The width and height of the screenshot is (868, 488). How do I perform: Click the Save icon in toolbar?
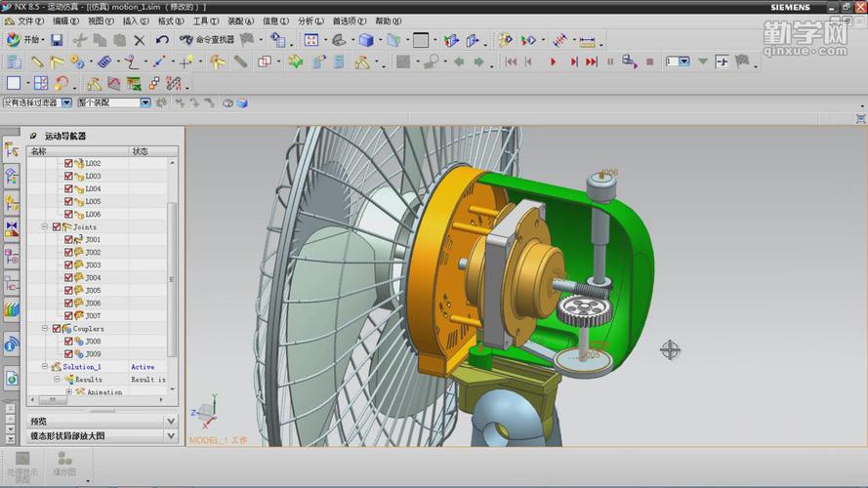click(x=57, y=40)
